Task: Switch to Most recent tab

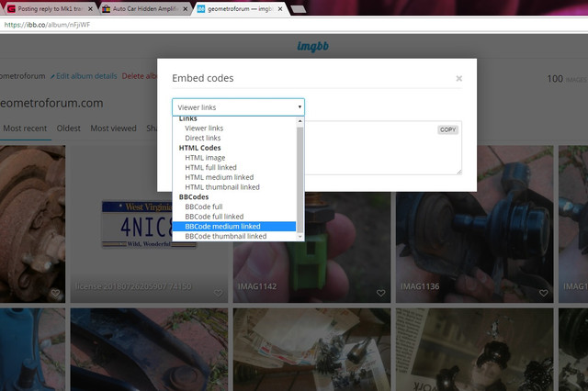Action: click(x=25, y=128)
